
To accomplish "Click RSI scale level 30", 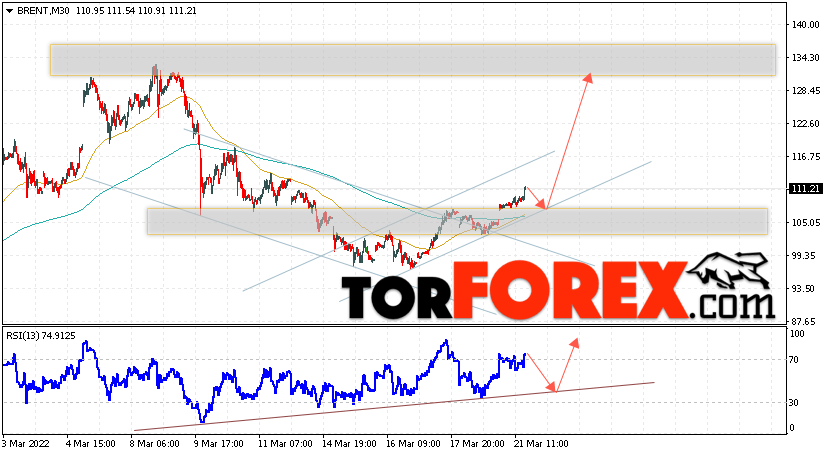I will pyautogui.click(x=794, y=403).
